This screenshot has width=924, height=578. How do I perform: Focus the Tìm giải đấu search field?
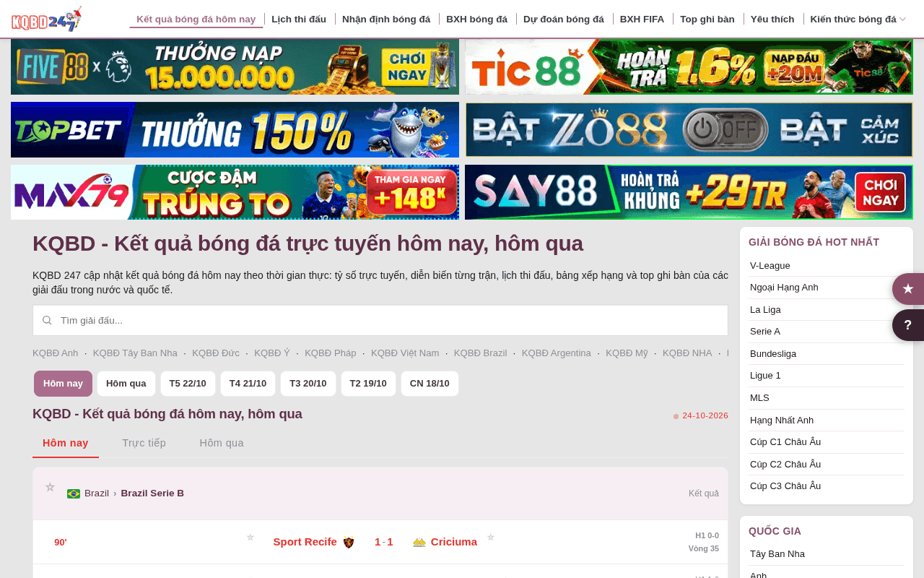pyautogui.click(x=380, y=320)
